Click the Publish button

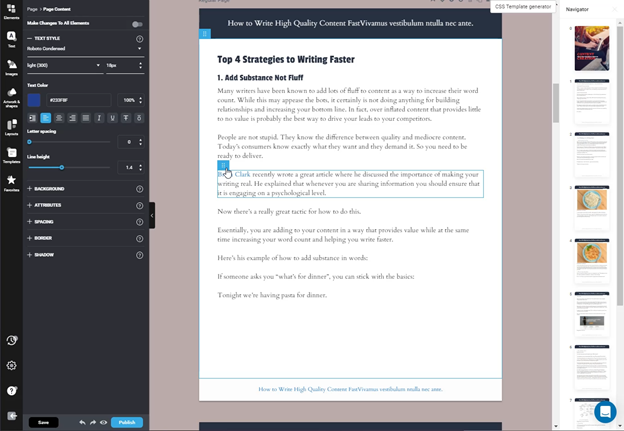[x=127, y=422]
